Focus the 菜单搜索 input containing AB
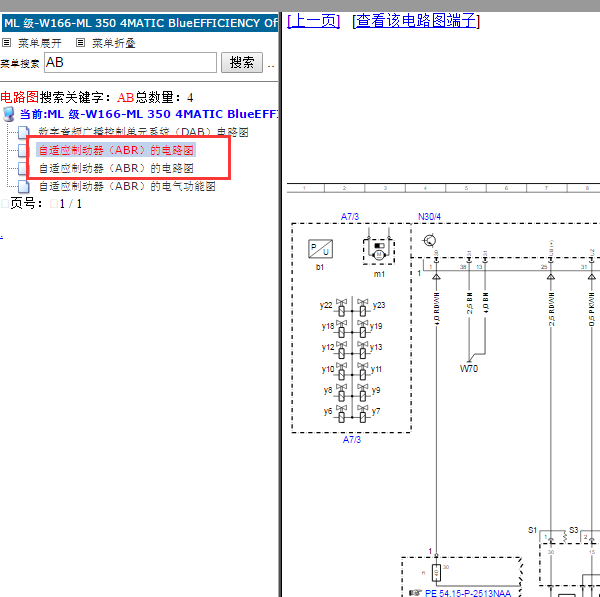The image size is (600, 597). pyautogui.click(x=130, y=62)
